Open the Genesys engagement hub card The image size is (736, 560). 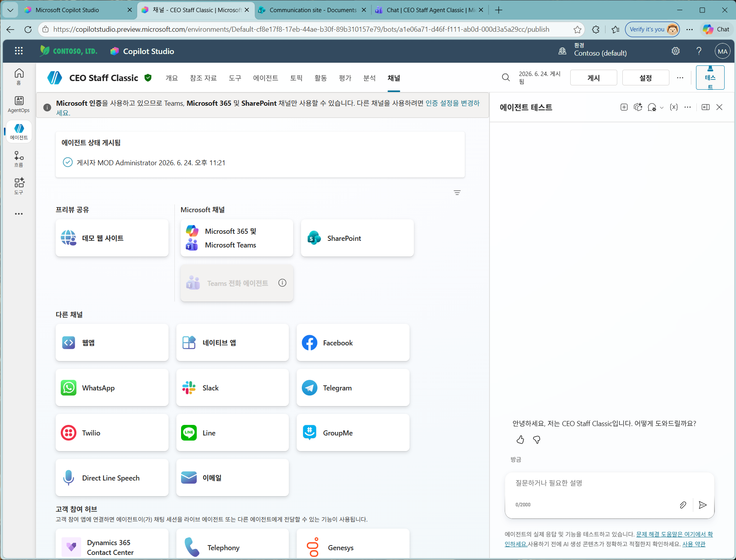[353, 544]
